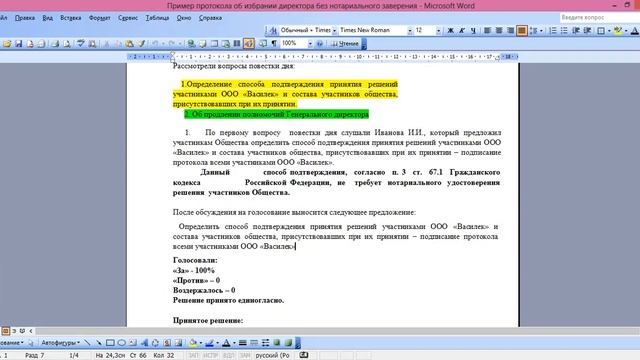Insert an Excel worksheet from the toolbar
This screenshot has width=640, height=360.
pyautogui.click(x=226, y=44)
